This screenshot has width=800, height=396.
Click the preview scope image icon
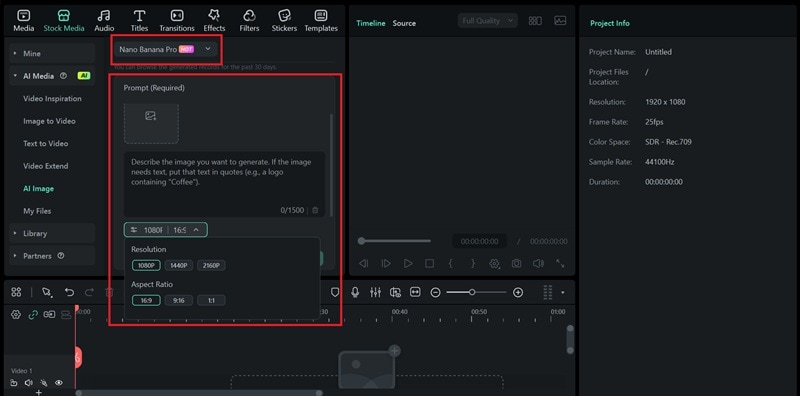click(560, 20)
